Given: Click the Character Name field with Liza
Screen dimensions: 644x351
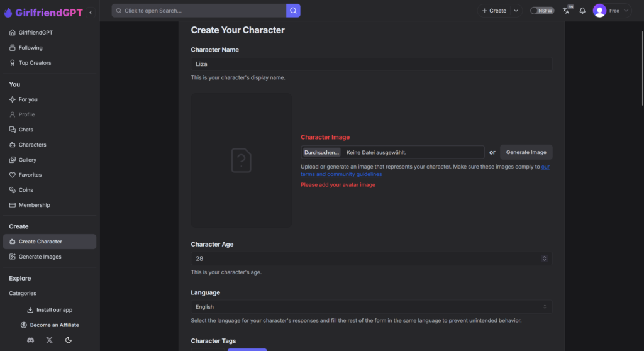Looking at the screenshot, I should (x=371, y=64).
